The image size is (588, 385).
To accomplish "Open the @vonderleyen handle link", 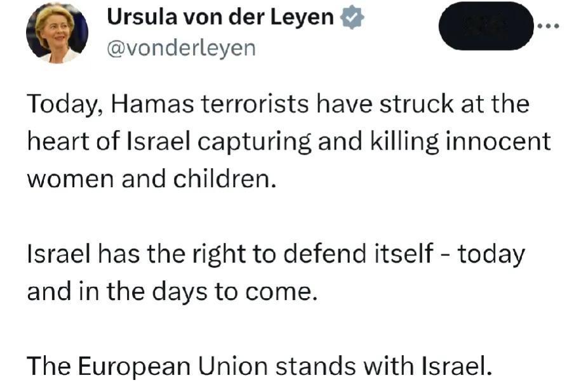I will (182, 48).
